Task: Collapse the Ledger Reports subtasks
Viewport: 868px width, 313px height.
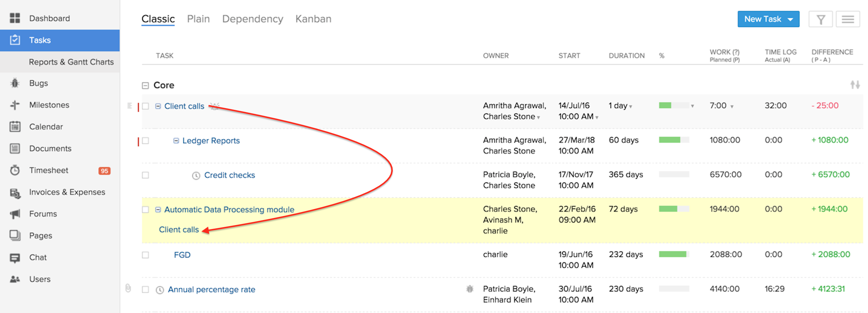Action: pos(176,141)
